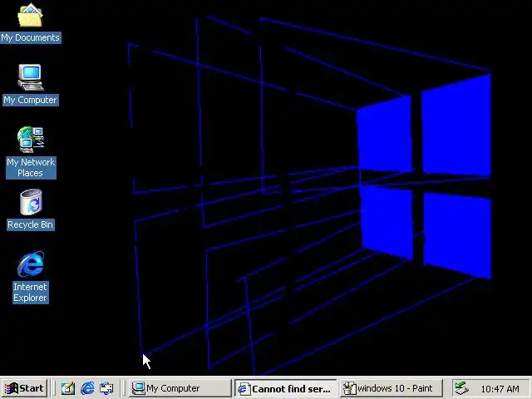
Task: Open the Start menu
Action: click(x=24, y=388)
